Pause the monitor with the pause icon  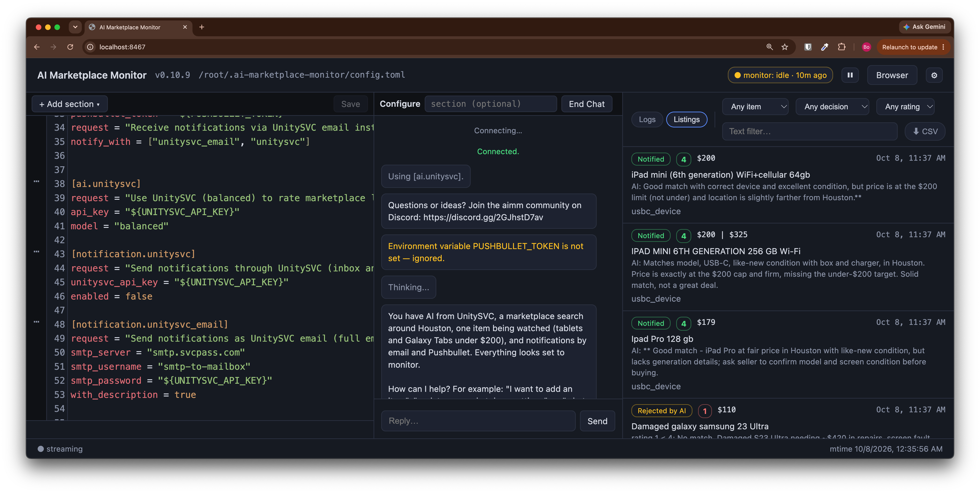tap(850, 75)
